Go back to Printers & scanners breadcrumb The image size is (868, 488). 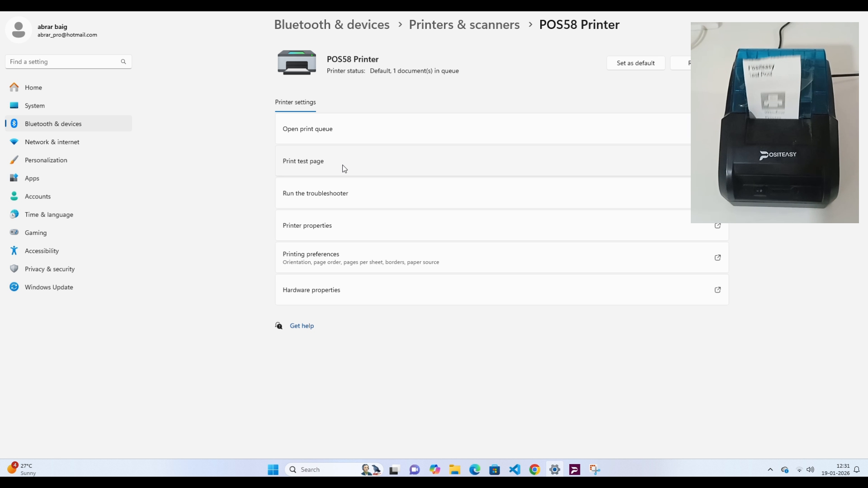[x=464, y=24]
